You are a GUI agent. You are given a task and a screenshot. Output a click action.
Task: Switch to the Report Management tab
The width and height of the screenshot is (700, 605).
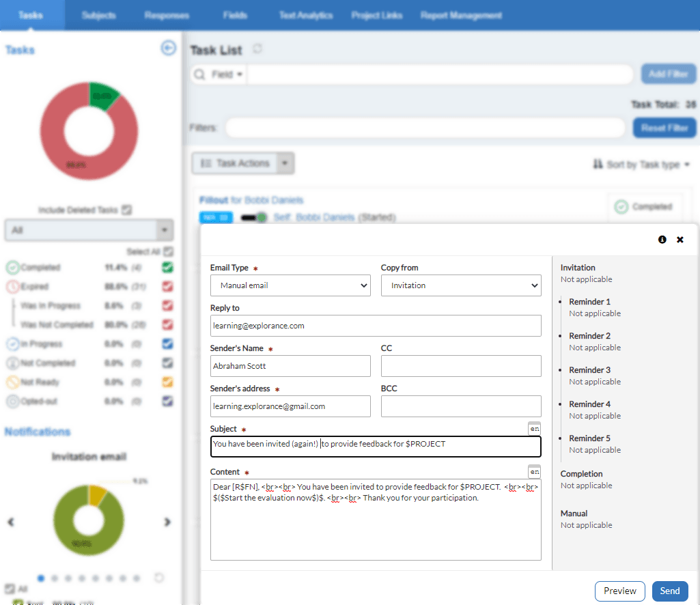click(x=461, y=15)
